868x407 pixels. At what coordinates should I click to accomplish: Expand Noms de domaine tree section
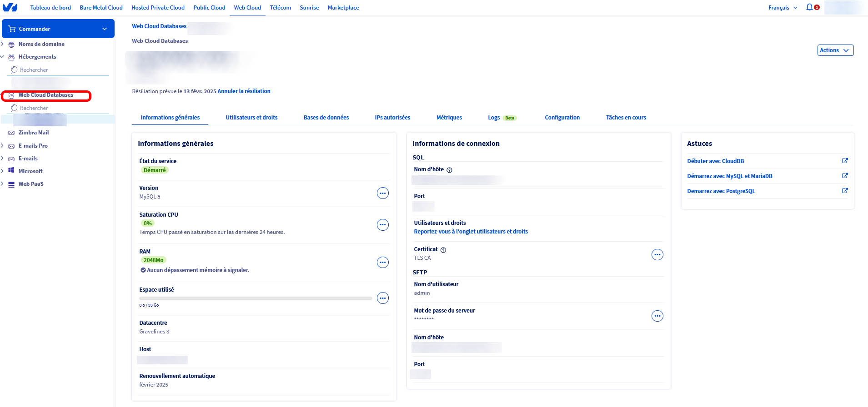[x=3, y=44]
